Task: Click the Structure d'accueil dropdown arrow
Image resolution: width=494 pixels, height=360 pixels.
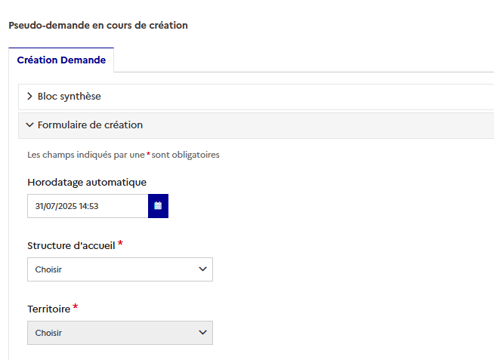Action: tap(203, 269)
